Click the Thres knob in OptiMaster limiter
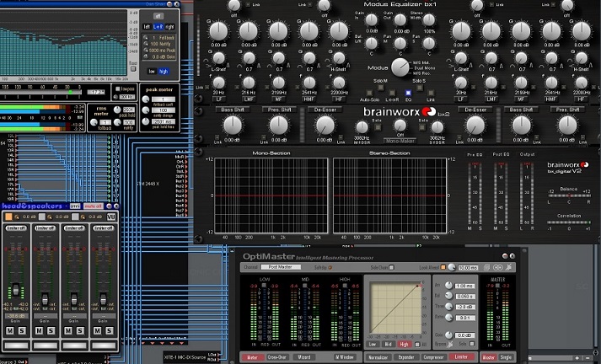Screen dimensions: 601x364 pyautogui.click(x=448, y=307)
